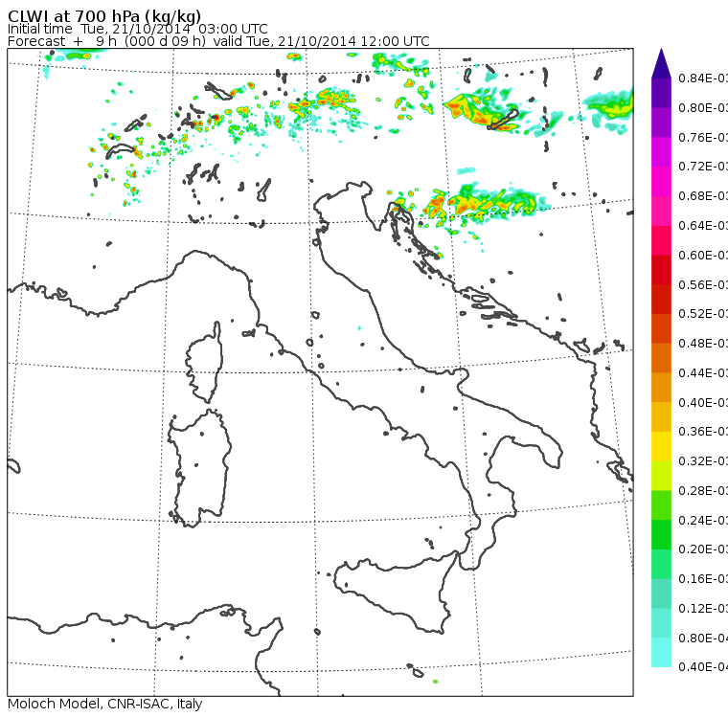The image size is (728, 717).
Task: Click the 0.48E-03 colorbar label
Action: tap(702, 344)
